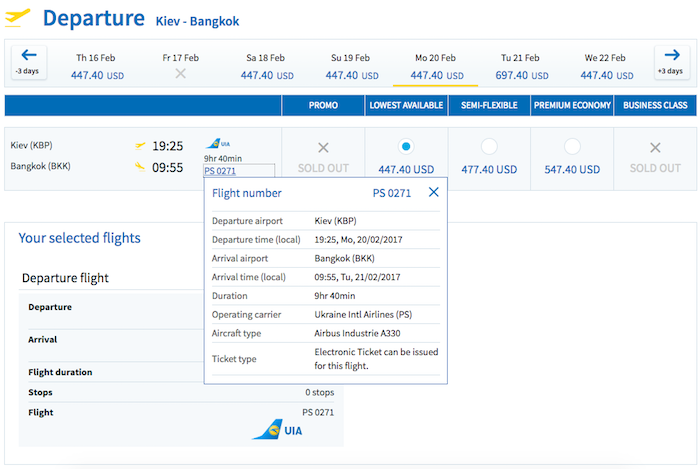Click PS 0271 in the popup header
Screen dimensions: 700x469
click(392, 193)
